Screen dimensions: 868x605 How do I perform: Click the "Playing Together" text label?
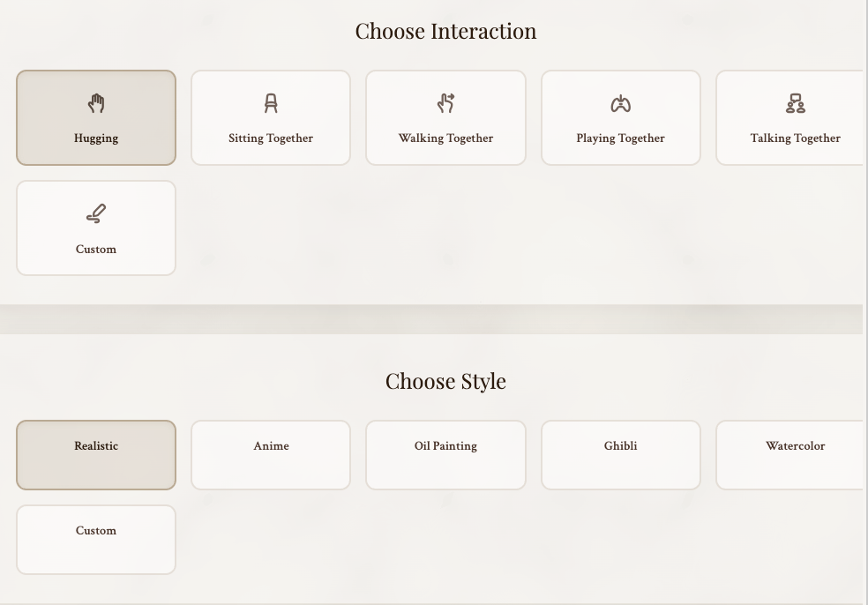click(620, 138)
